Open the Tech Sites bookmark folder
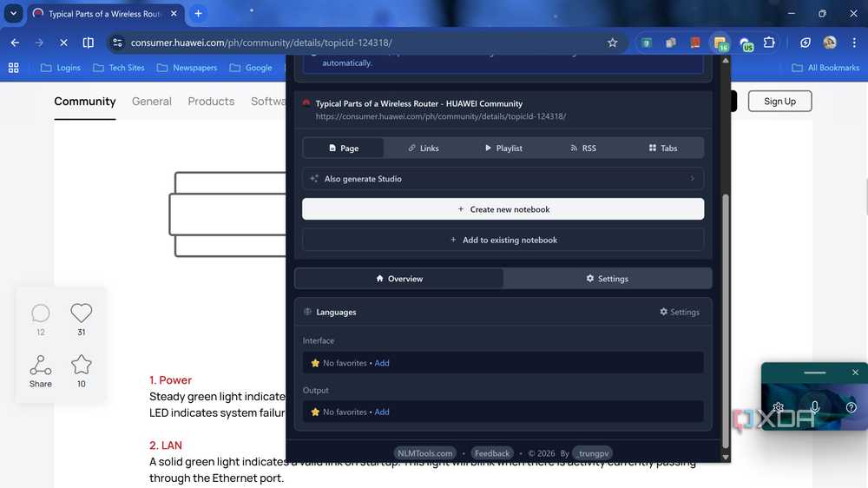The height and width of the screenshot is (488, 868). point(119,68)
